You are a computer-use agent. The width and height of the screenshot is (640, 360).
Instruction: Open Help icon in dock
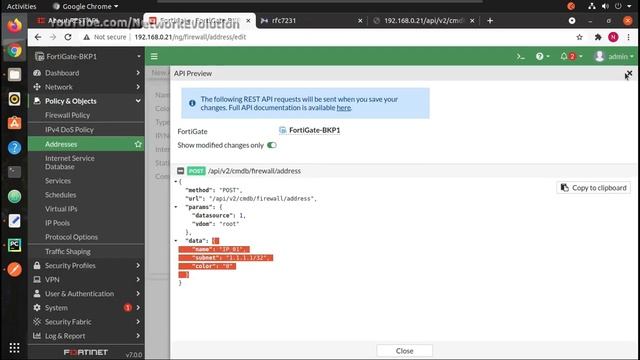(x=14, y=148)
